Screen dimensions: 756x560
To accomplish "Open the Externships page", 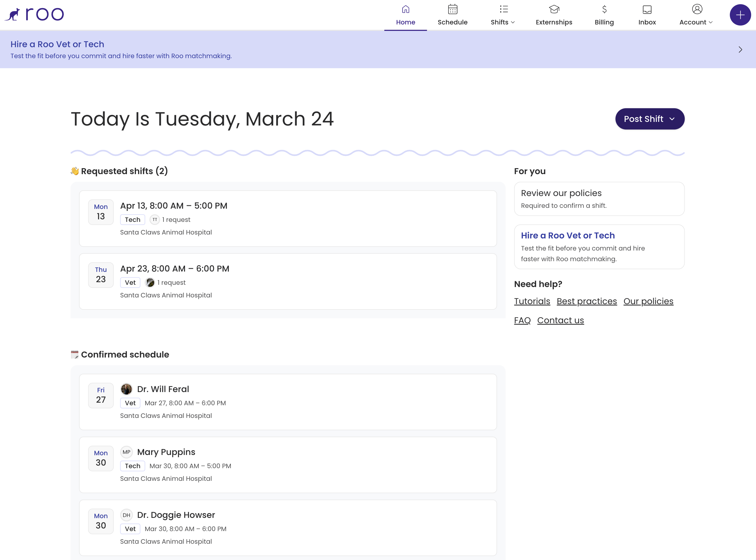I will click(554, 15).
